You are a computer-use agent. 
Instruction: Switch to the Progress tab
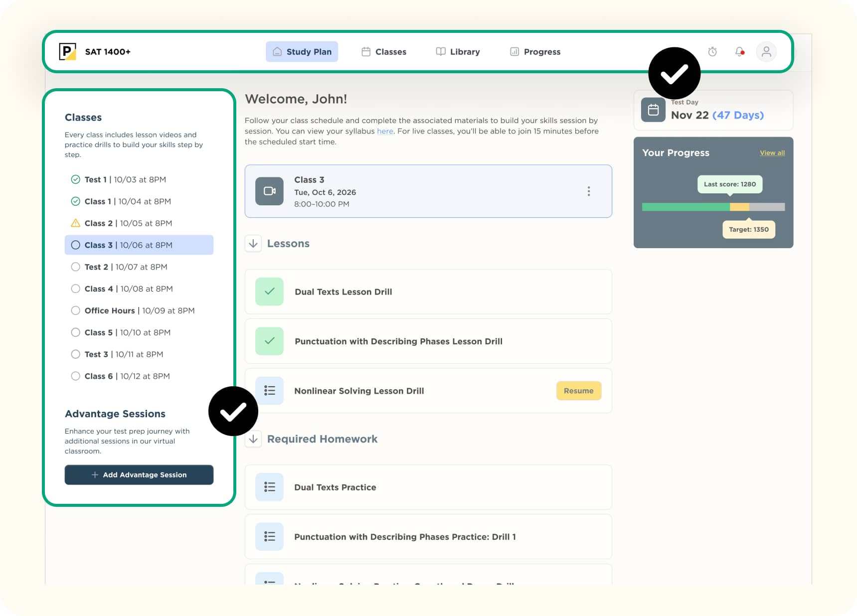point(535,52)
